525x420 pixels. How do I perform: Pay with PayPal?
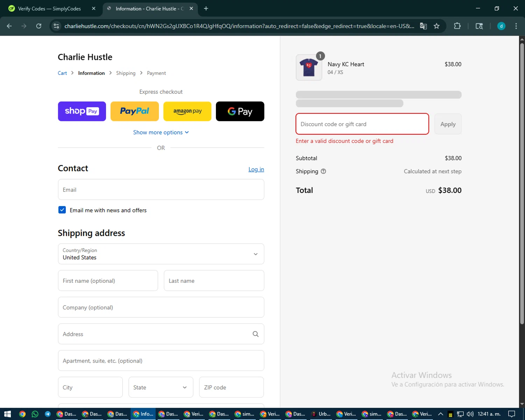135,111
